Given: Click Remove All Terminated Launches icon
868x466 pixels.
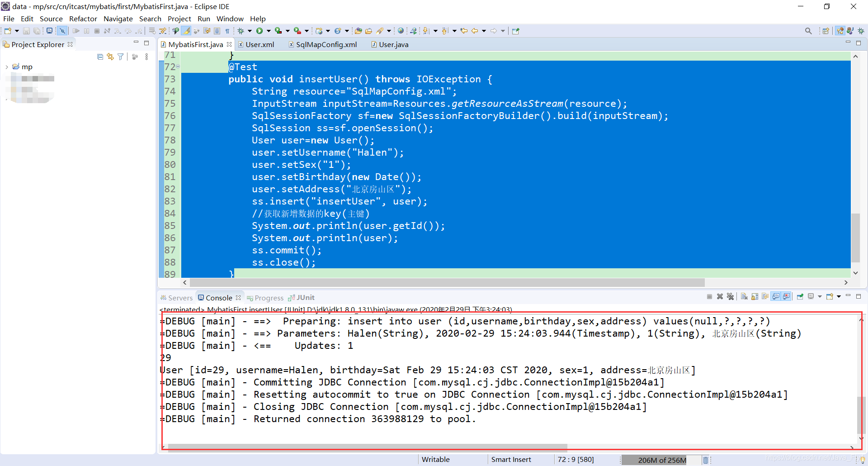Looking at the screenshot, I should pyautogui.click(x=730, y=296).
